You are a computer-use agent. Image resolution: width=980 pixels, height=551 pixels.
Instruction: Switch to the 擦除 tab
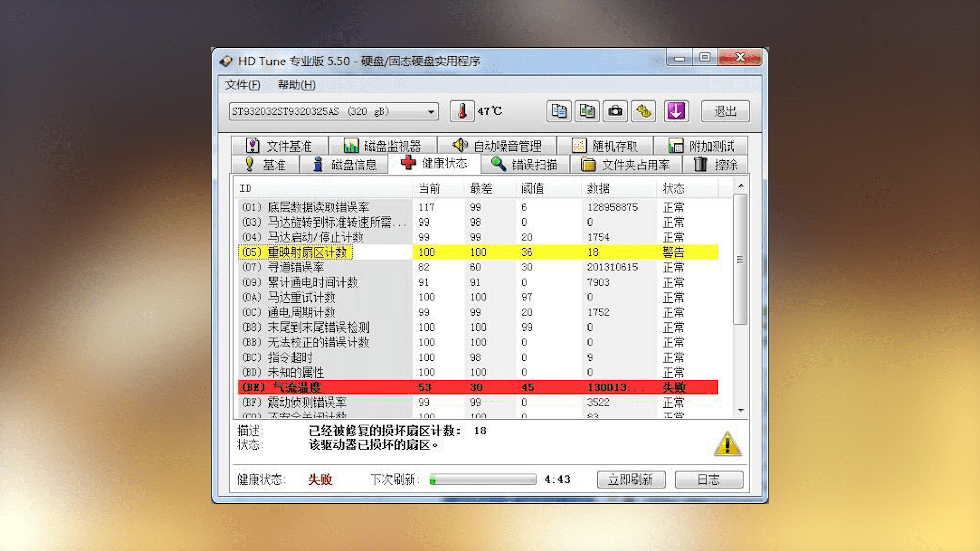coord(716,164)
